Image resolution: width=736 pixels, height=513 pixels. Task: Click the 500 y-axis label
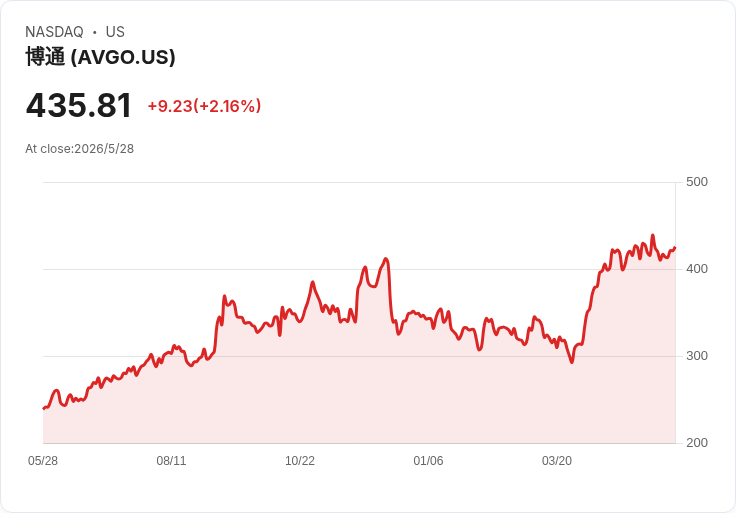coord(697,182)
